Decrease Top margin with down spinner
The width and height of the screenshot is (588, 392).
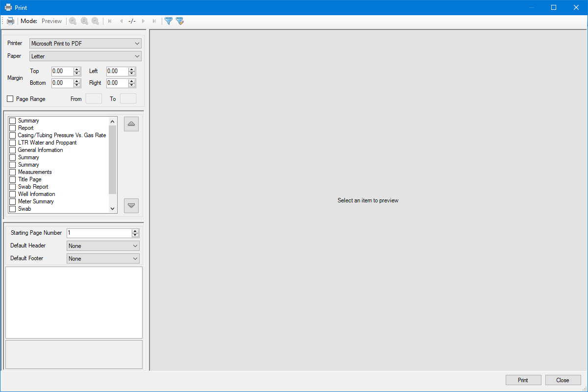(x=76, y=73)
